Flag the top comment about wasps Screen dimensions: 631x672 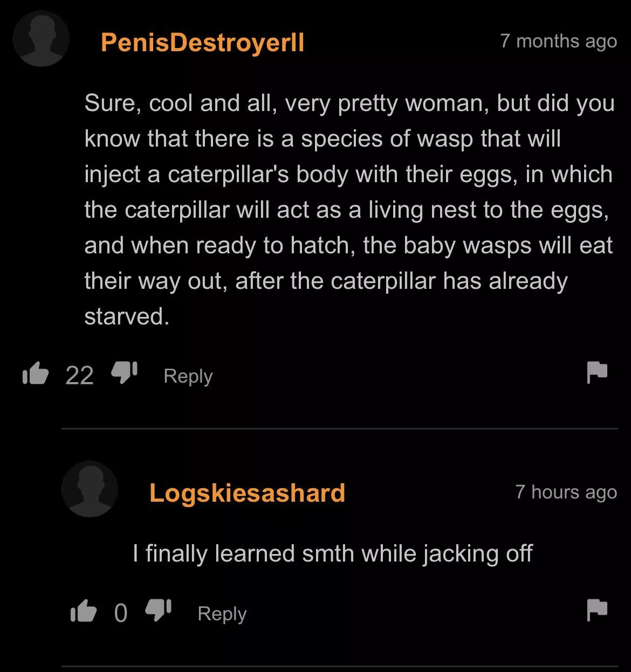tap(597, 372)
